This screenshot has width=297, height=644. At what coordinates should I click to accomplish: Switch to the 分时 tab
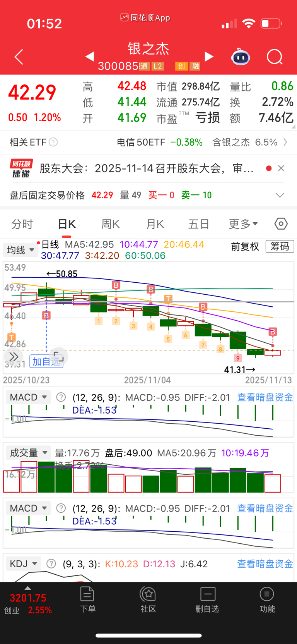pos(22,224)
